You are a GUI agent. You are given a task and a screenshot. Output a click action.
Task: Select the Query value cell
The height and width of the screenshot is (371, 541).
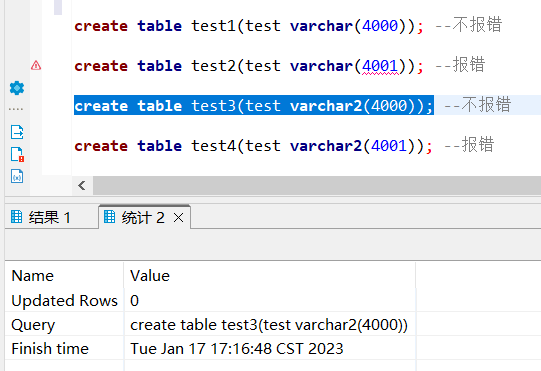269,325
